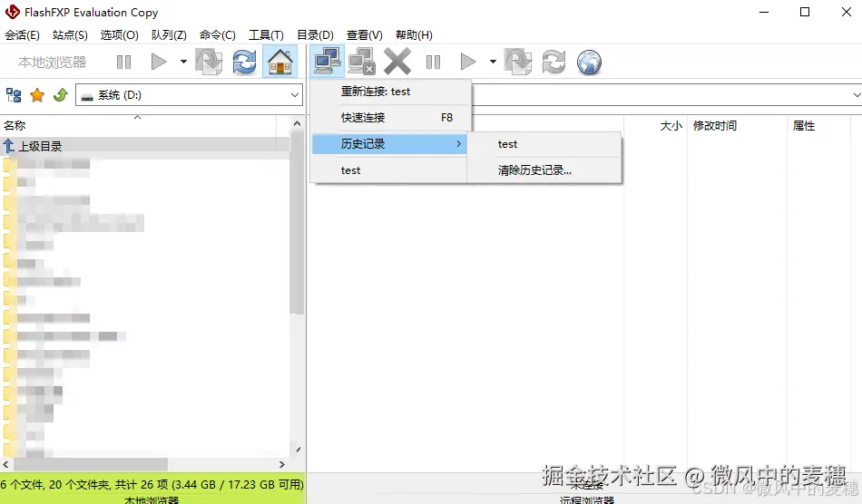The height and width of the screenshot is (504, 862).
Task: Click the abort X icon
Action: [x=397, y=62]
